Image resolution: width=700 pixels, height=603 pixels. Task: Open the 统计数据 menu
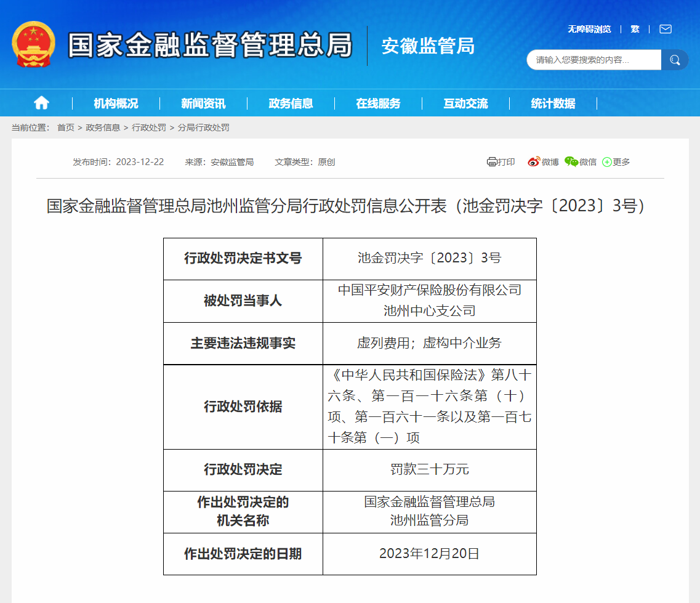[x=553, y=103]
